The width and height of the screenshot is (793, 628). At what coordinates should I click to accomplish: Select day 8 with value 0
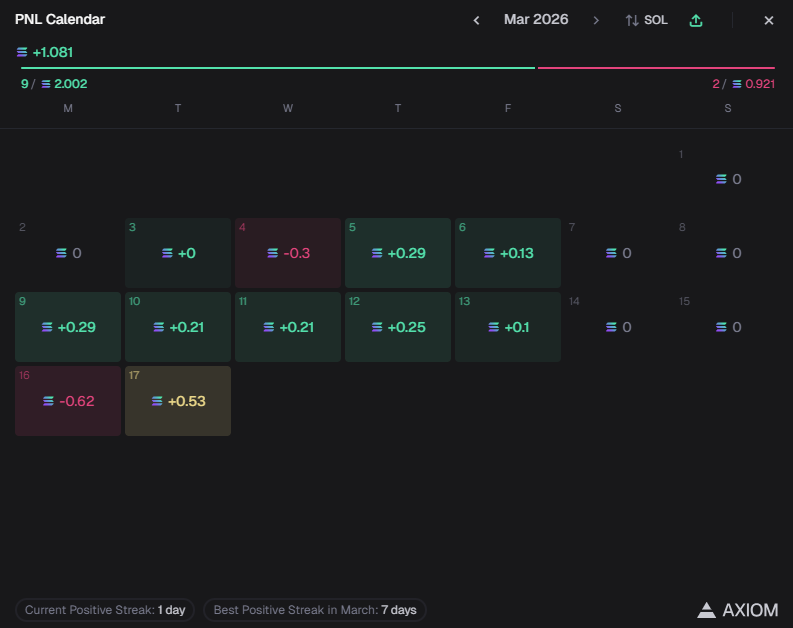728,253
